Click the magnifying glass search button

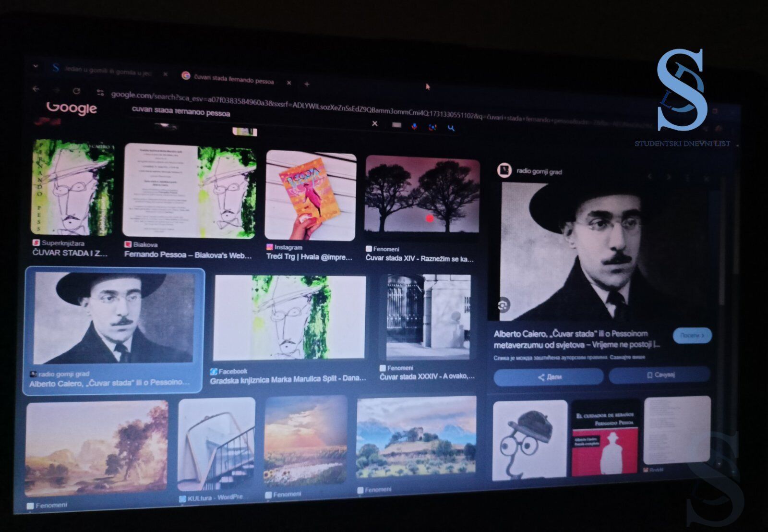coord(451,128)
